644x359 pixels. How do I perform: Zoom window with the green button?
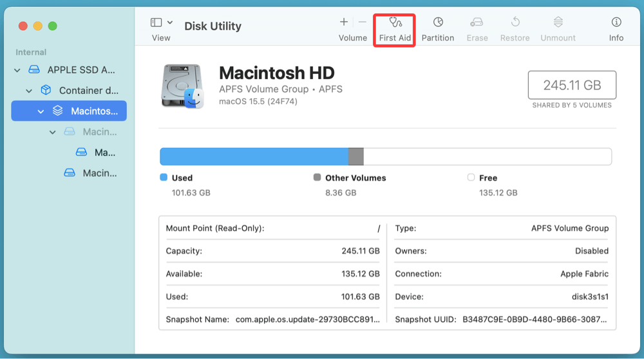pyautogui.click(x=53, y=26)
